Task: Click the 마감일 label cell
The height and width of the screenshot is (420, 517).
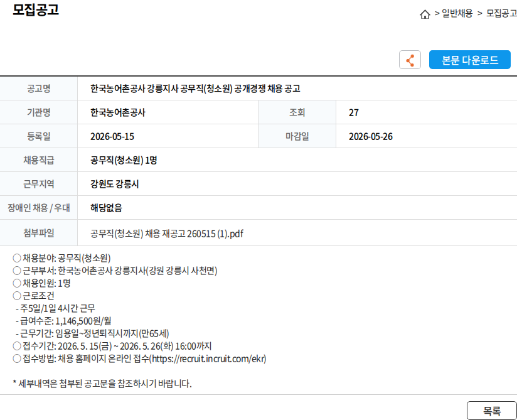Action: click(x=297, y=136)
